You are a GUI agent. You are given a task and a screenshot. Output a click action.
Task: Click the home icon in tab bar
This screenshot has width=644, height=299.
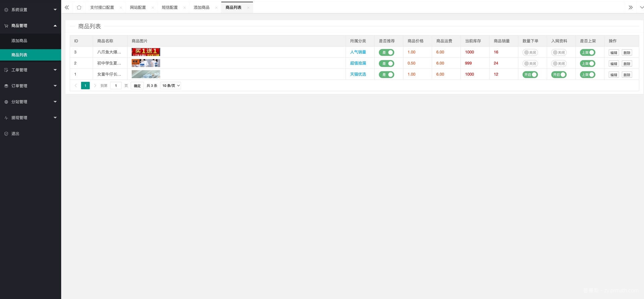[79, 7]
